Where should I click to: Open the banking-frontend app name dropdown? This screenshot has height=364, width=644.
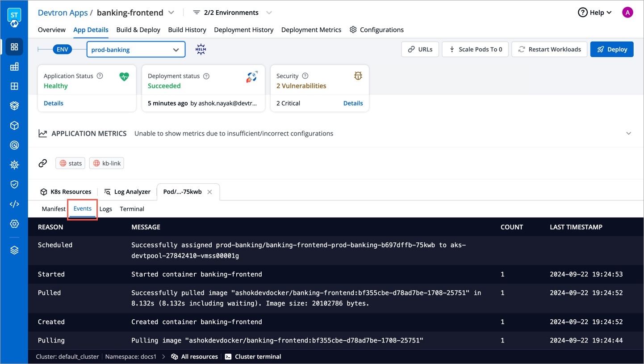click(x=172, y=13)
